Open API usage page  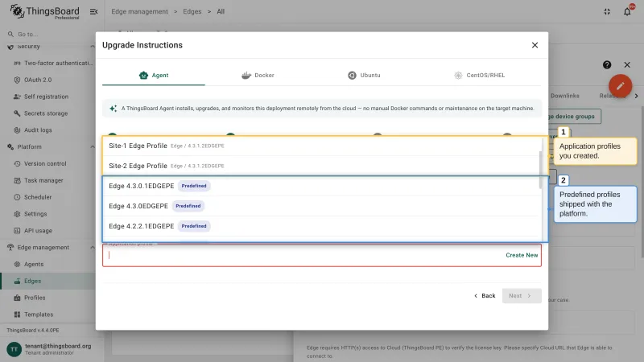(38, 231)
